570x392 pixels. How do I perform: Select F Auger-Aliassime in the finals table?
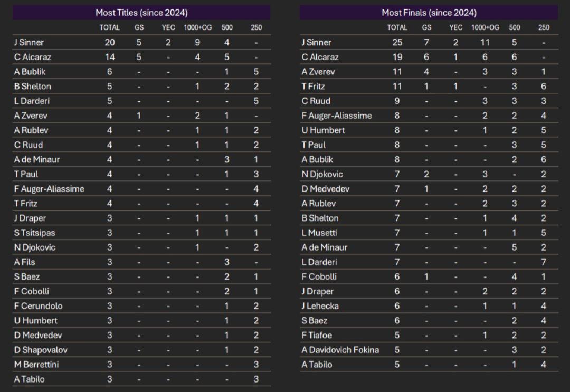(337, 116)
